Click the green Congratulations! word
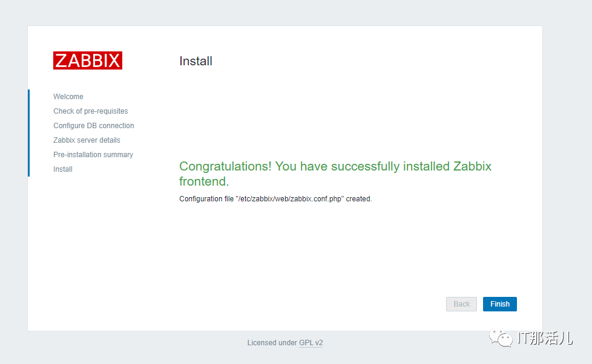 (225, 166)
